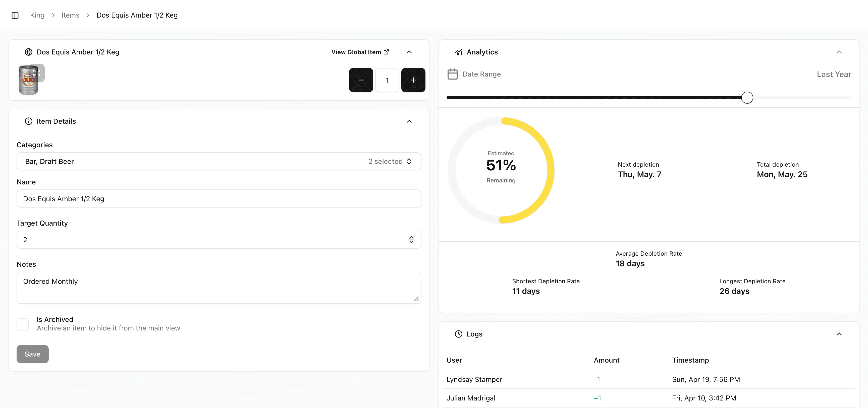Click the 51% estimated remaining gauge
Viewport: 868px width, 408px height.
501,170
